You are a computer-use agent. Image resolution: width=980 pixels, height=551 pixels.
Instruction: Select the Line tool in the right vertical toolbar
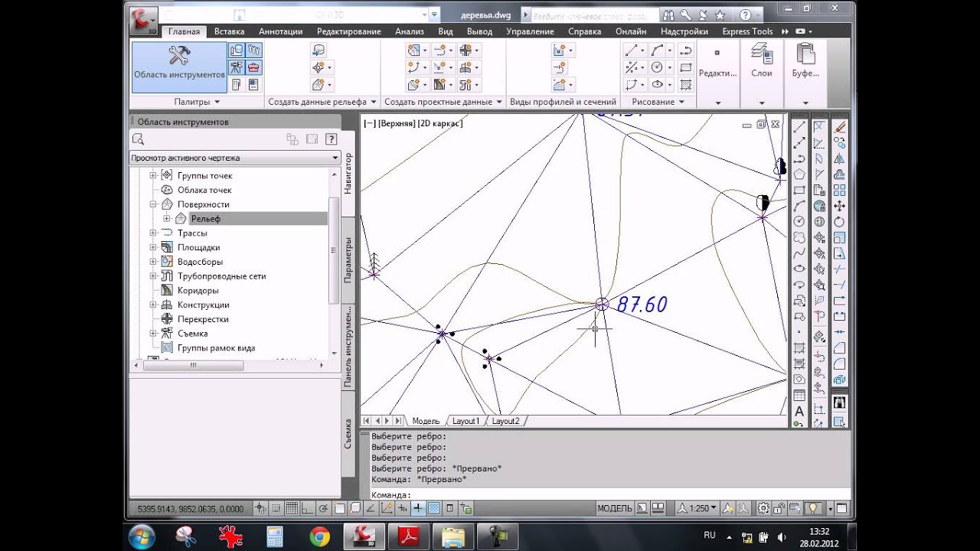pos(799,127)
